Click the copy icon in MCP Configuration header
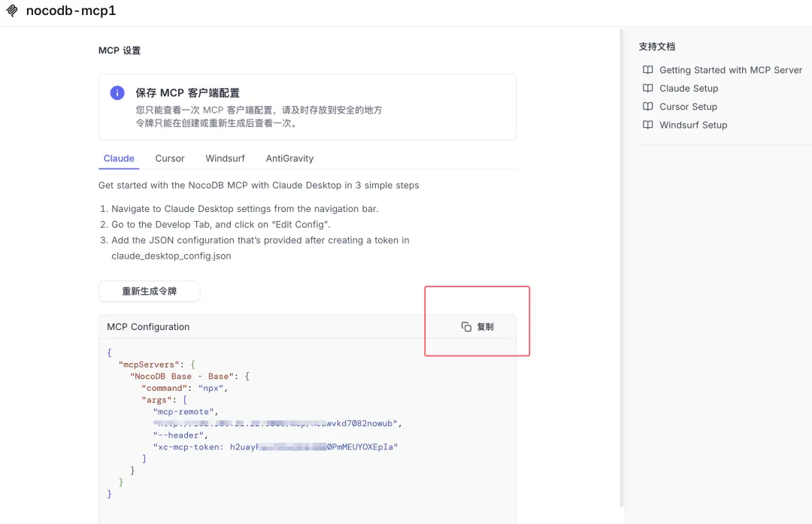Image resolution: width=812 pixels, height=524 pixels. 466,327
